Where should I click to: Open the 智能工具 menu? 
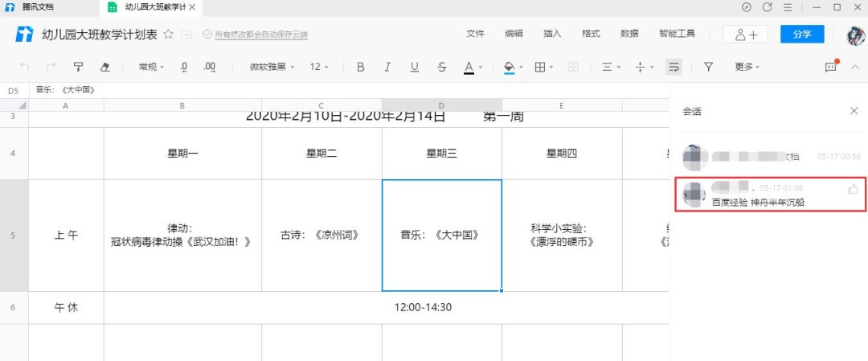pyautogui.click(x=677, y=34)
